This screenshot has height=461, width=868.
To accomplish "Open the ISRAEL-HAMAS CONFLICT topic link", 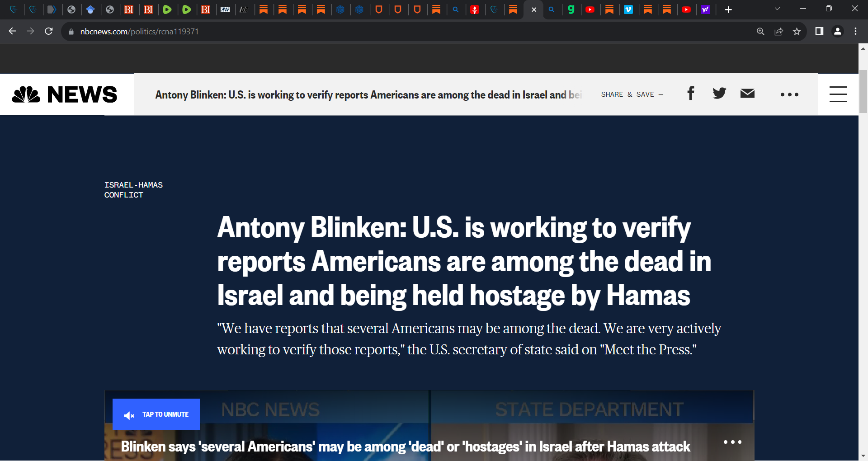I will pyautogui.click(x=133, y=190).
